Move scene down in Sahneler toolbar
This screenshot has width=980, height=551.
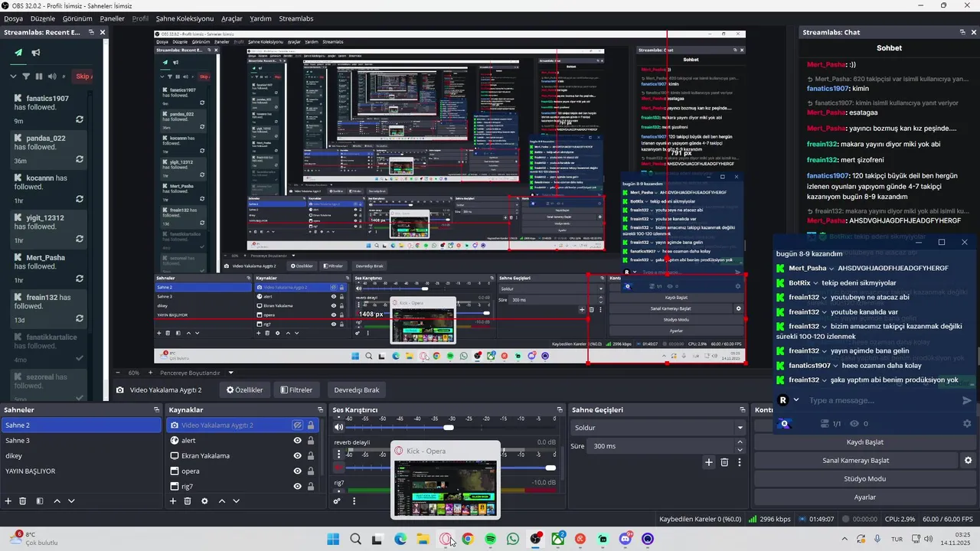(x=71, y=501)
